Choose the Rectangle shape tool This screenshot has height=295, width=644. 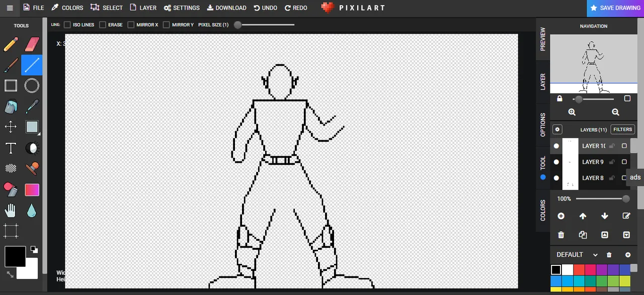click(x=11, y=85)
